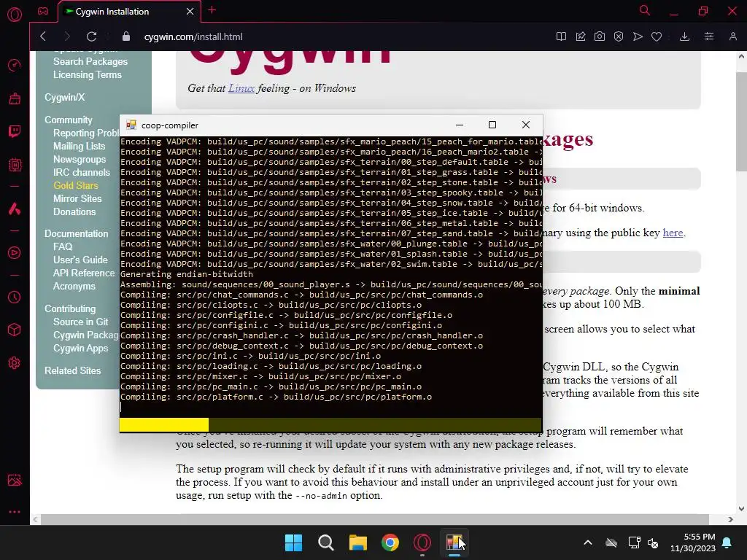Open coop-compiler taskbar app icon

[454, 542]
